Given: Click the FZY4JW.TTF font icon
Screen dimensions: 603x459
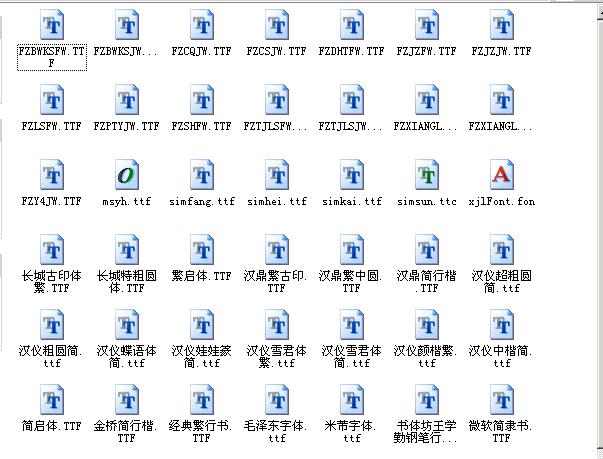Looking at the screenshot, I should click(x=52, y=175).
